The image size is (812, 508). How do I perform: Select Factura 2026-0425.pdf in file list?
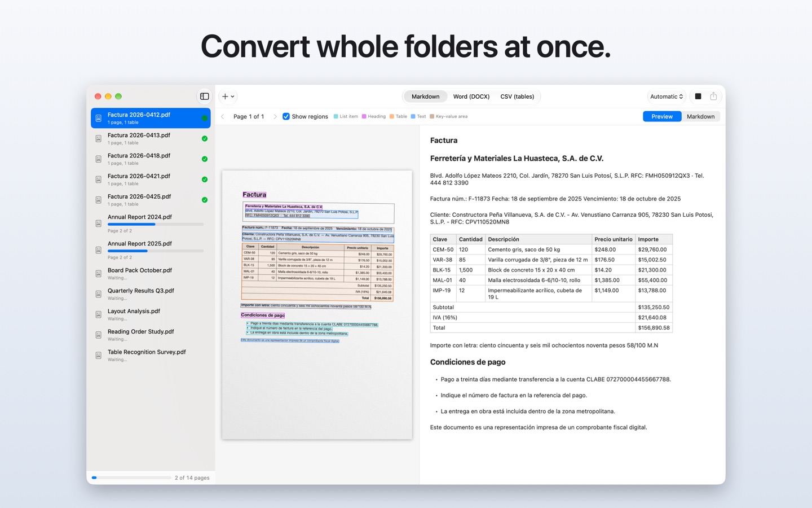151,200
